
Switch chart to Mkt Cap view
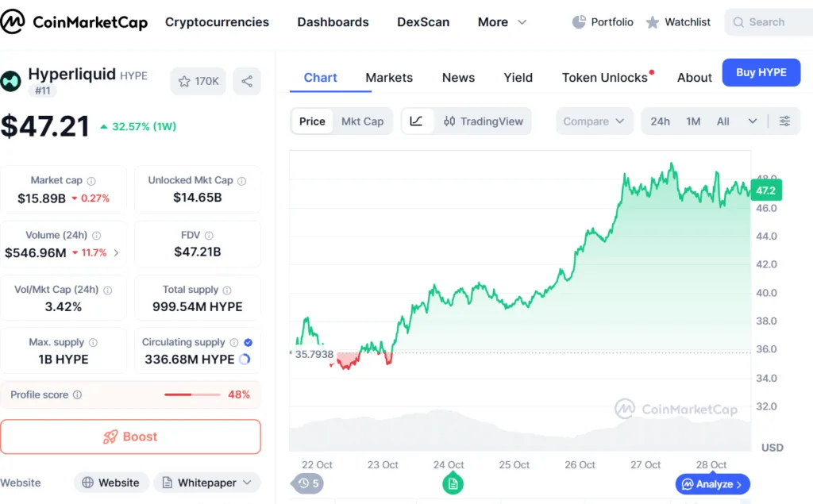362,121
